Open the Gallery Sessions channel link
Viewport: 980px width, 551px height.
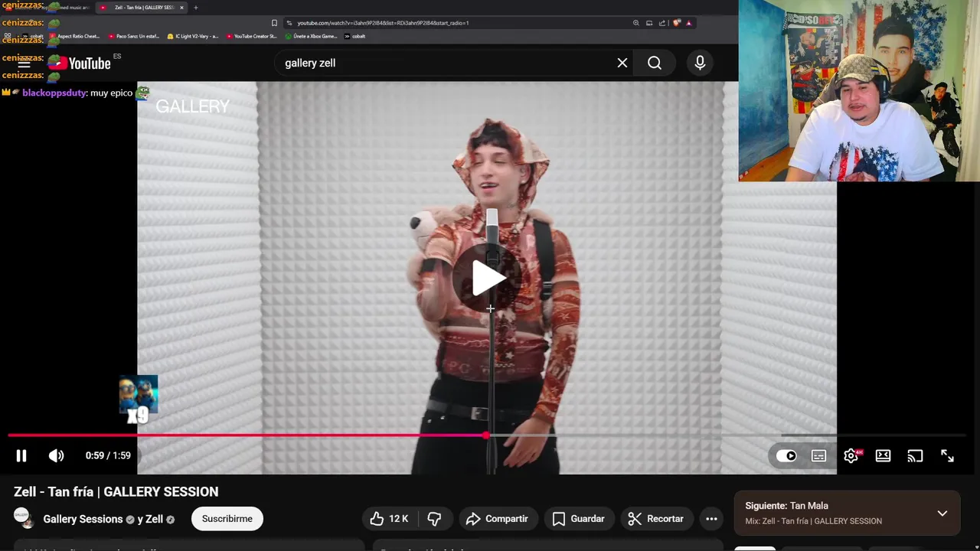pyautogui.click(x=83, y=519)
